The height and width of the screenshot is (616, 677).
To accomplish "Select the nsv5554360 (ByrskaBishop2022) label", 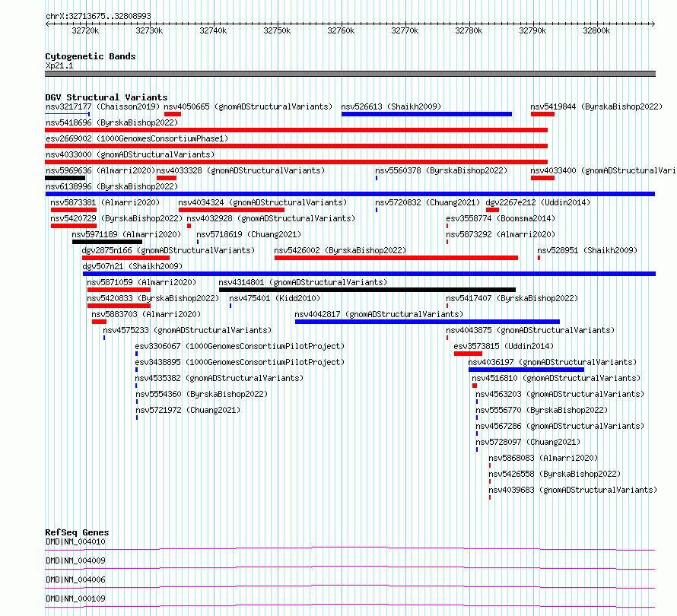I will [x=202, y=394].
